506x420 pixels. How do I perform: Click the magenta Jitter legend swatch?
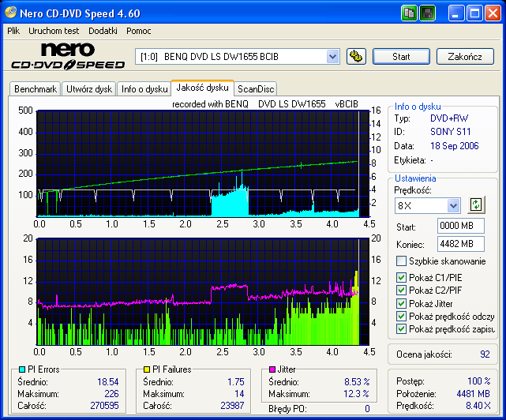click(272, 369)
